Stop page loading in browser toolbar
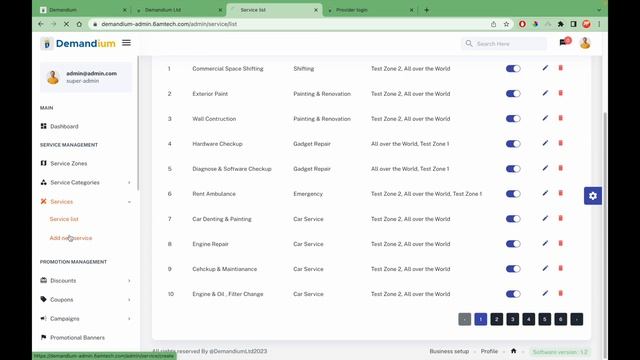The width and height of the screenshot is (640, 360). (x=66, y=24)
